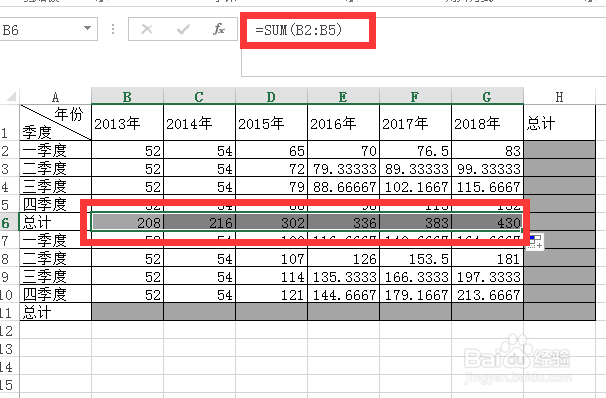Select column F header

pos(415,96)
